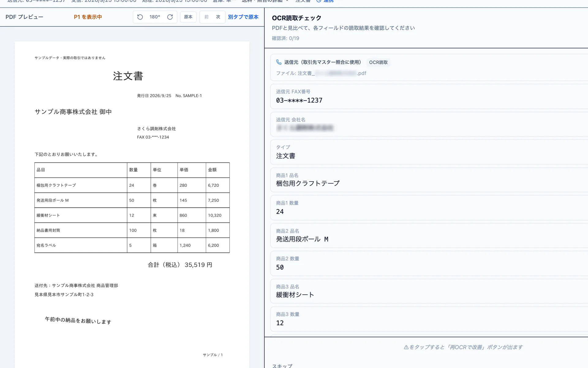This screenshot has height=368, width=588.
Task: Click the OCR読取 badge
Action: pyautogui.click(x=378, y=62)
